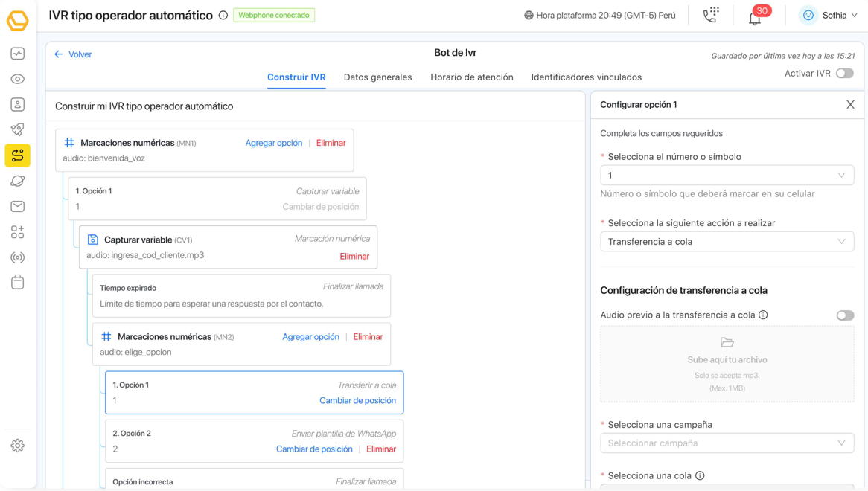Image resolution: width=868 pixels, height=491 pixels.
Task: Open the settings gear in sidebar
Action: (x=18, y=446)
